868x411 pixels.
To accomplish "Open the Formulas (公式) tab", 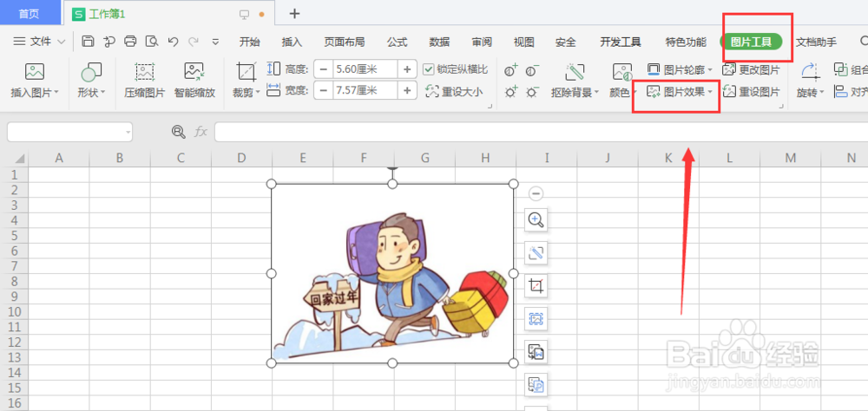I will (x=397, y=42).
